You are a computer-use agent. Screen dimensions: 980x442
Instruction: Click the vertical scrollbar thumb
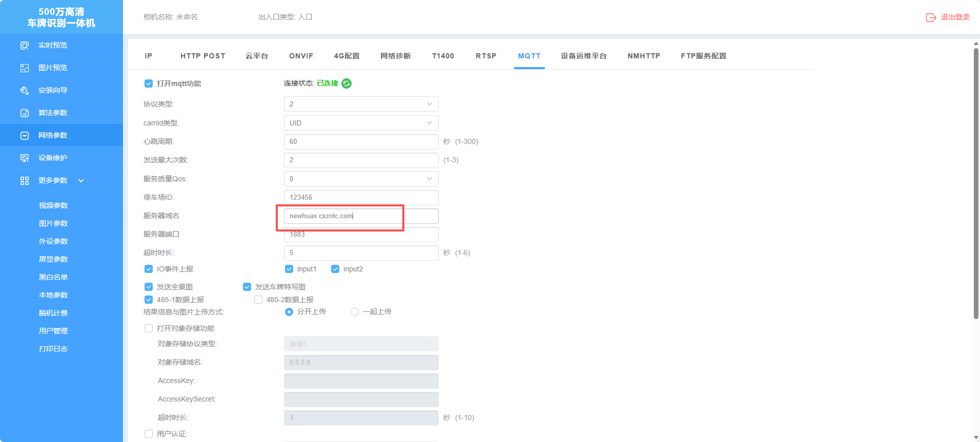point(976,183)
